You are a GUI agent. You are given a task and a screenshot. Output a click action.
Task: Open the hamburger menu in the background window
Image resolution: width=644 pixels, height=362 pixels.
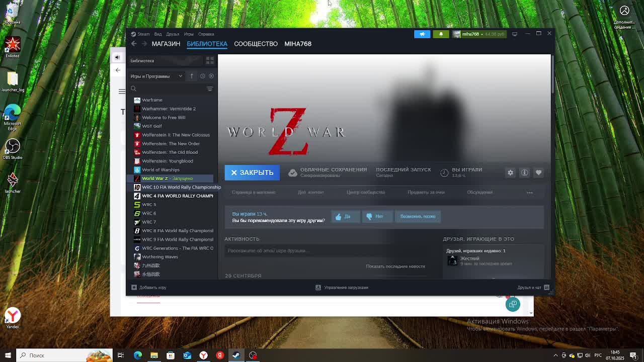(x=122, y=91)
